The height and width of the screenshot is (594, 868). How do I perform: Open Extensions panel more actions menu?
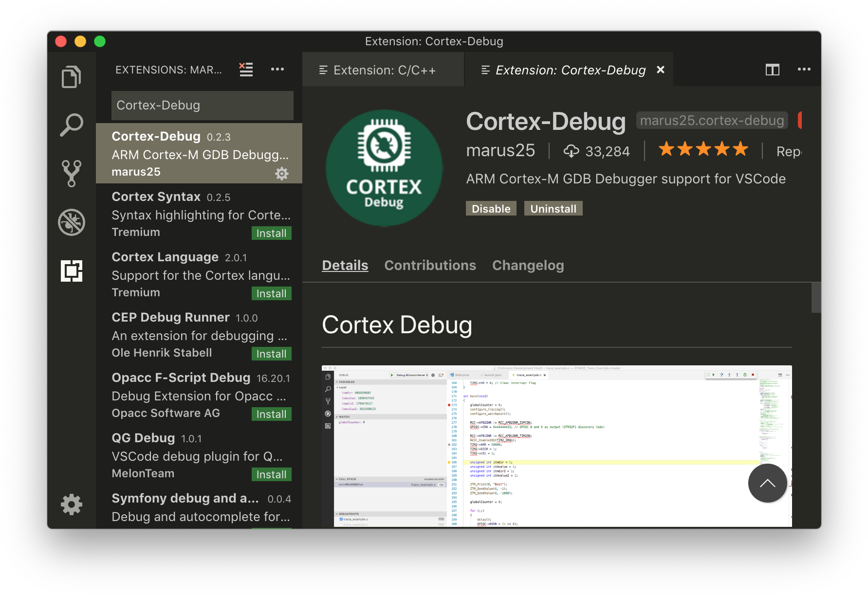[277, 70]
